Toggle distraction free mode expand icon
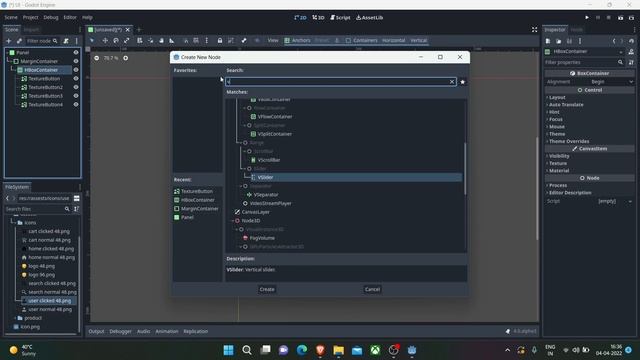Screen dimensions: 640x360 pyautogui.click(x=534, y=29)
